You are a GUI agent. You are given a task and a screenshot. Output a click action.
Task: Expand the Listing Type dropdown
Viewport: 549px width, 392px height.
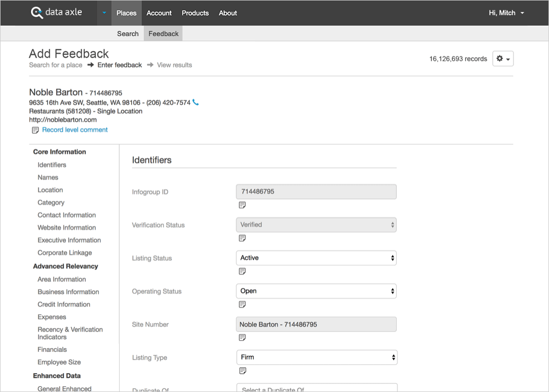click(x=316, y=358)
